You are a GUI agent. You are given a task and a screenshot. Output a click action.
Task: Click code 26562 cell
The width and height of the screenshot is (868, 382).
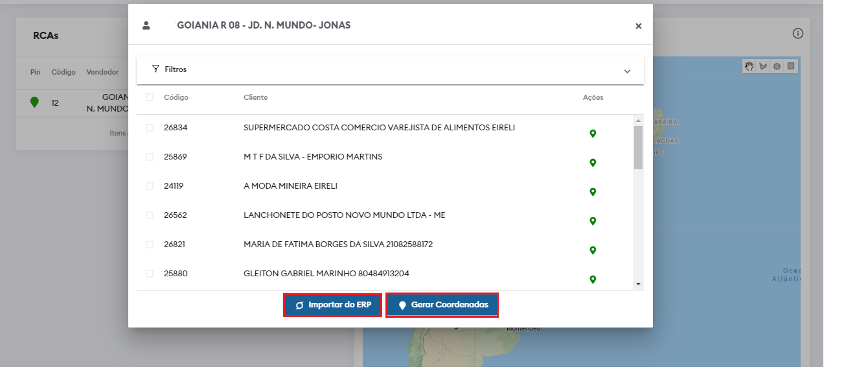tap(176, 215)
